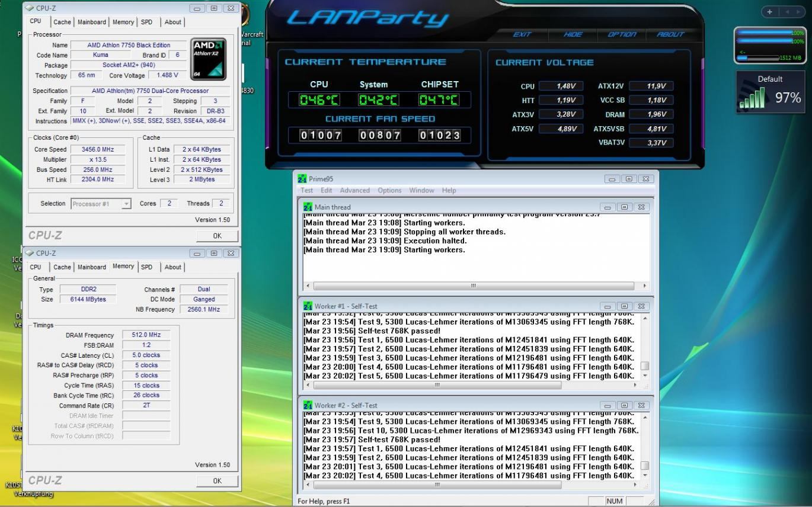Click the DRAM voltage value '1,96V' in LANParty
The height and width of the screenshot is (507, 812).
pyautogui.click(x=653, y=114)
